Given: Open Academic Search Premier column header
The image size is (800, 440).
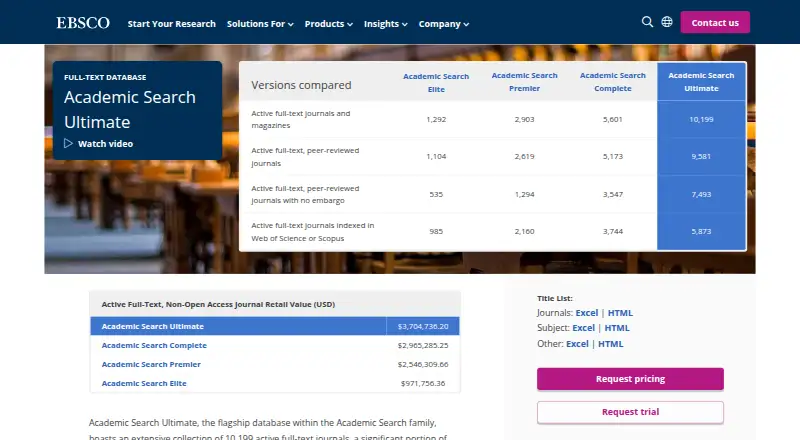Looking at the screenshot, I should pyautogui.click(x=524, y=82).
